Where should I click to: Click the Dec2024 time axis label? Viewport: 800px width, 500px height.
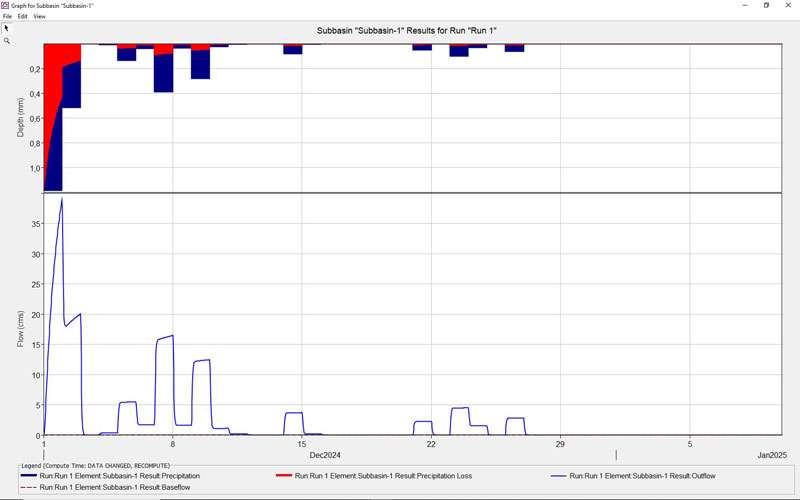324,455
